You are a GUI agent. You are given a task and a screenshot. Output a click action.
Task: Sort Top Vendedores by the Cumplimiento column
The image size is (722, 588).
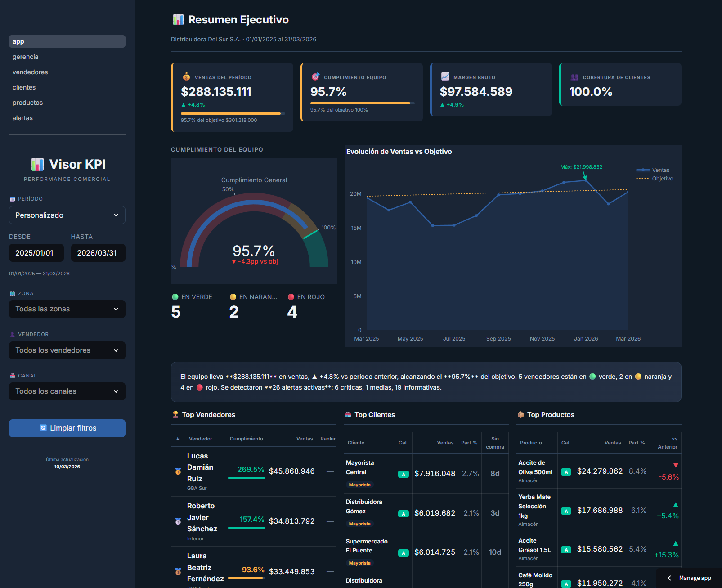point(246,439)
